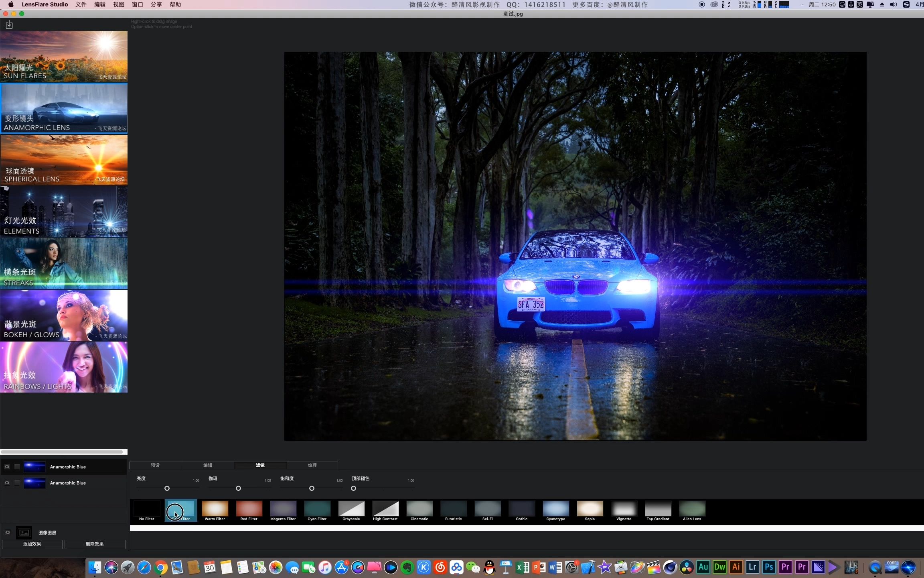
Task: Open the 窗口 Window menu
Action: [x=138, y=4]
